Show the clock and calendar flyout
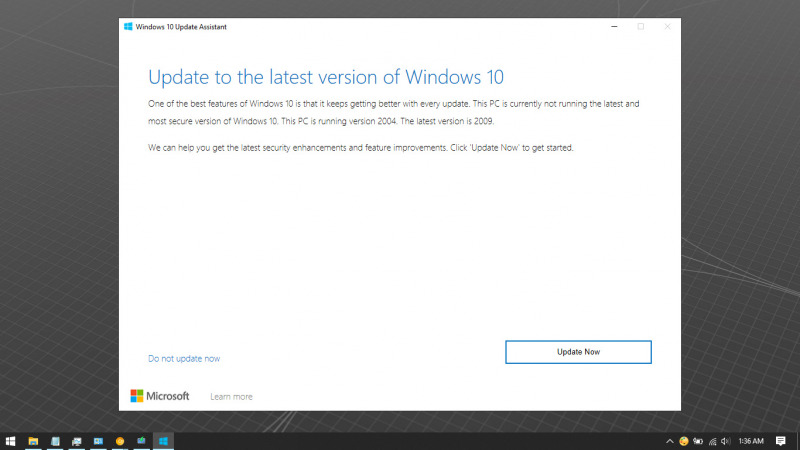Image resolution: width=800 pixels, height=450 pixels. pyautogui.click(x=751, y=441)
